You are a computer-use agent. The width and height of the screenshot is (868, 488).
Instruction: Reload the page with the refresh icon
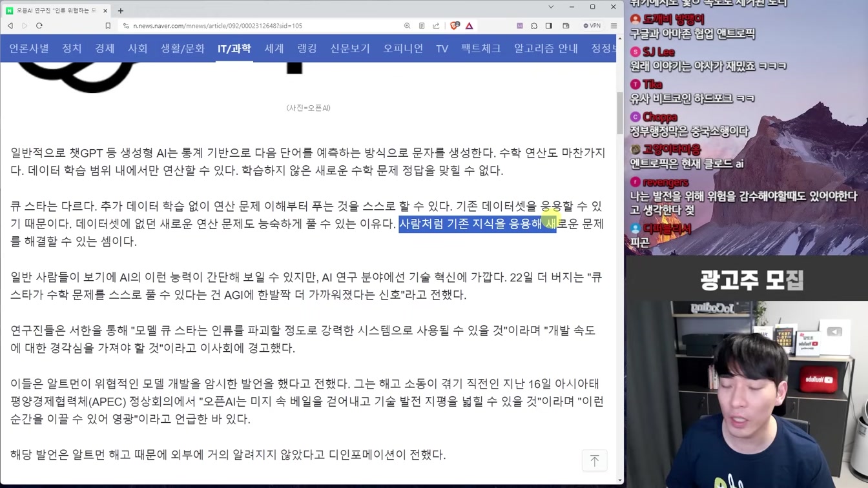(39, 26)
